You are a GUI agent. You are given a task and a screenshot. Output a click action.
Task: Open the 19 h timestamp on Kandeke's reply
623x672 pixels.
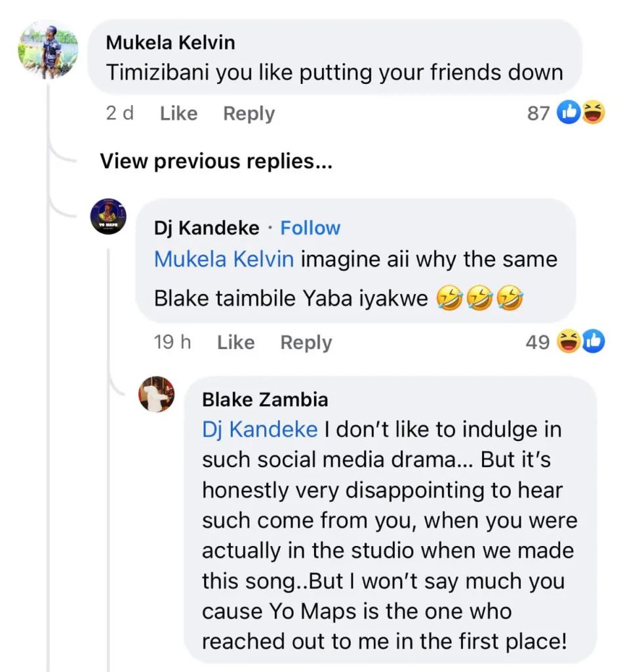172,342
